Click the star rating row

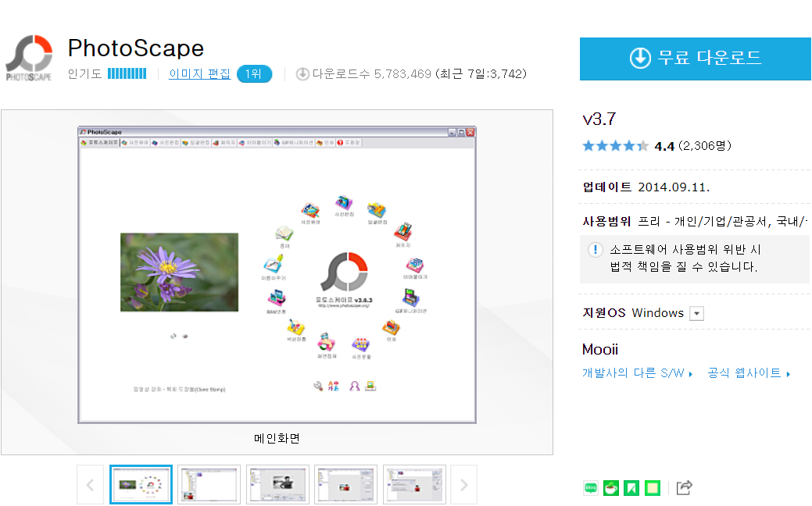[615, 146]
